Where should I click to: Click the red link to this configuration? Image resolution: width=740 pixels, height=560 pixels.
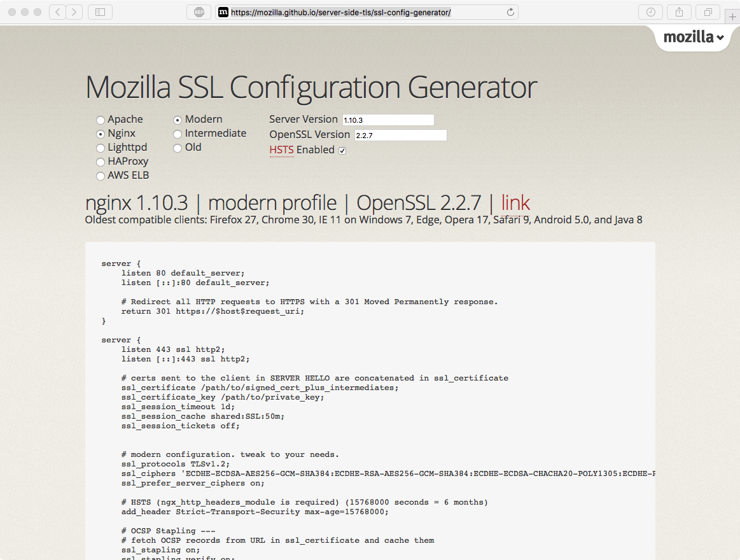click(515, 202)
